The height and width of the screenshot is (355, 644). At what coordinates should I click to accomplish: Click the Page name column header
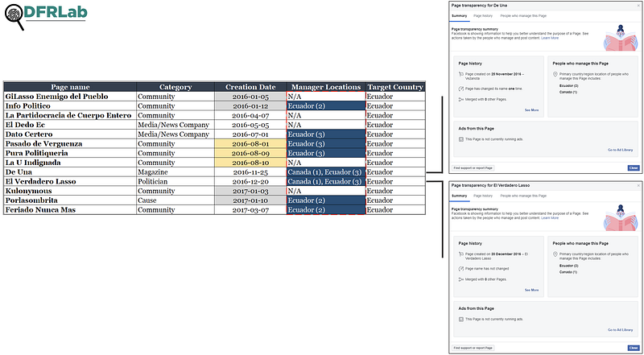tap(70, 87)
